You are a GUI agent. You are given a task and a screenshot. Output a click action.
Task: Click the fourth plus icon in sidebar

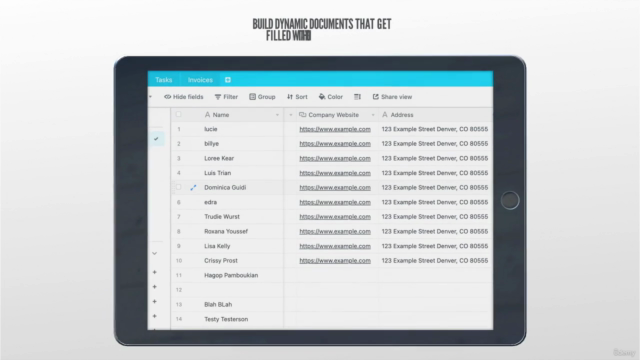click(154, 316)
